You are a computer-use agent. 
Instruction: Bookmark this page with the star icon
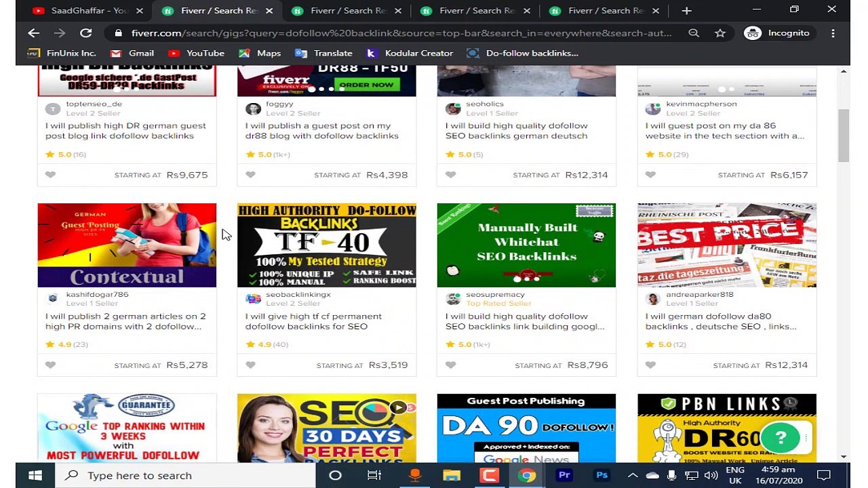click(719, 33)
